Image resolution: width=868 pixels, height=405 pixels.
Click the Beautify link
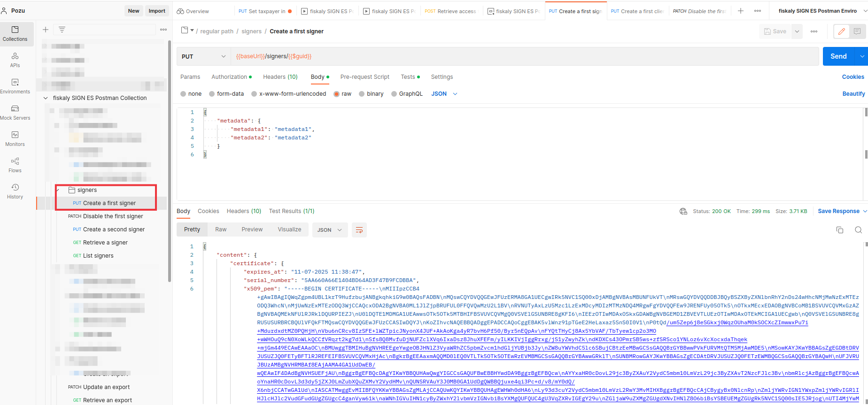[x=853, y=94]
